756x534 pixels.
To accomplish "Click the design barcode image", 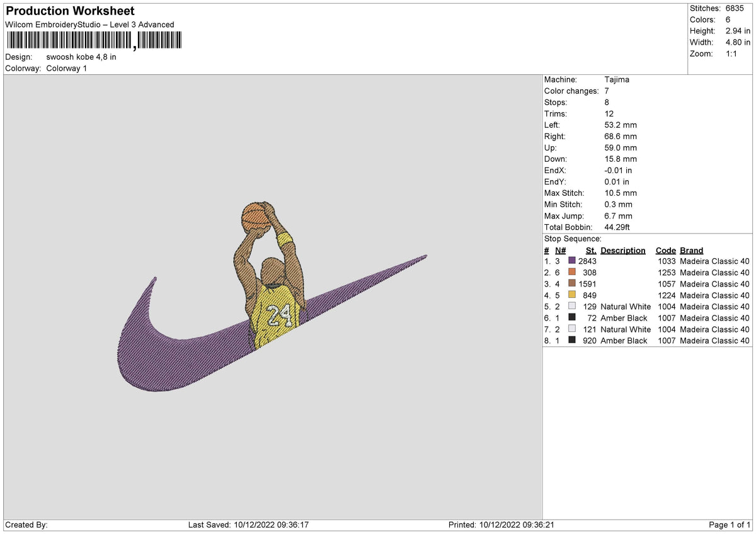I will pos(93,42).
